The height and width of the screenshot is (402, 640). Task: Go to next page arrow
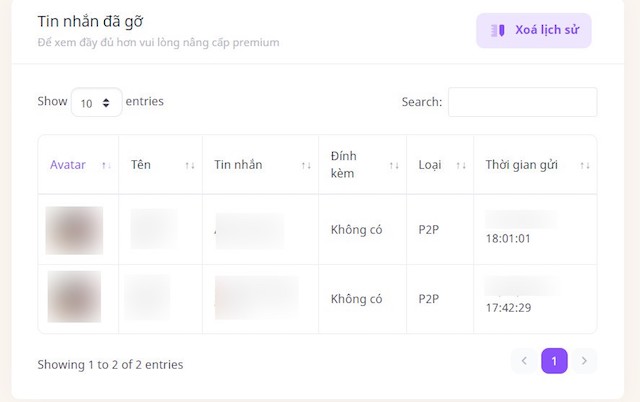point(584,361)
